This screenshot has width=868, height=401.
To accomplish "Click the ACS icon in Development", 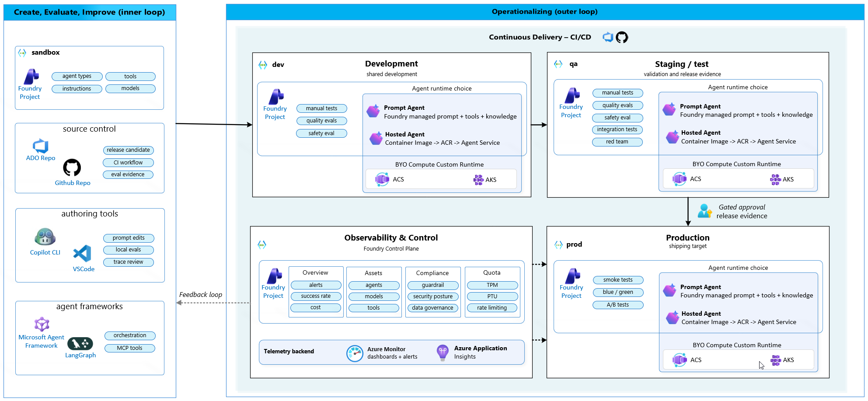I will pyautogui.click(x=382, y=179).
